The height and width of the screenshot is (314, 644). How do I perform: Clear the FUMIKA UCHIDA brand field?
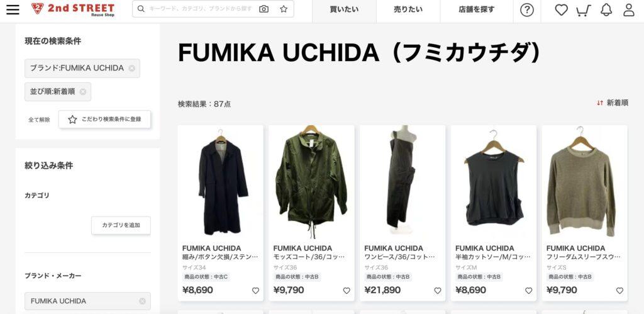(142, 301)
